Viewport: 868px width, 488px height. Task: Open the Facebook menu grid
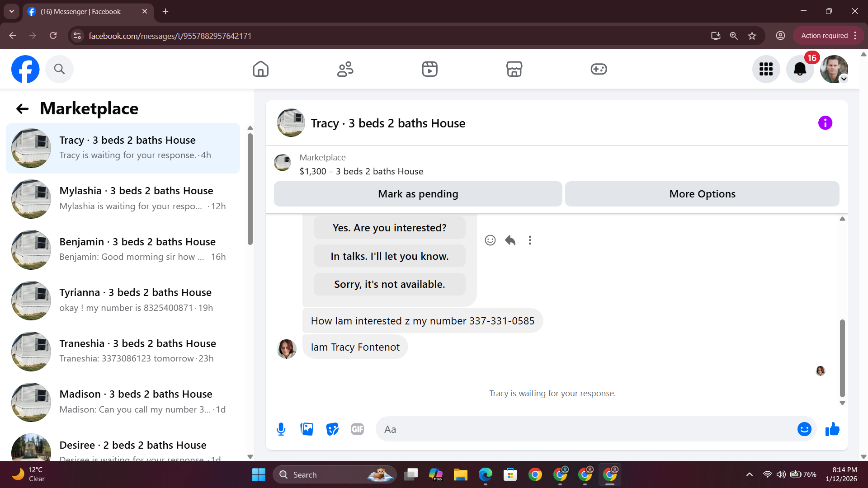[x=766, y=69]
